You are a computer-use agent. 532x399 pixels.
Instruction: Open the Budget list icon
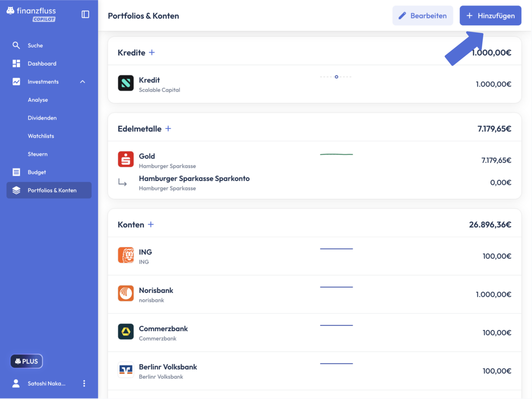(x=16, y=172)
